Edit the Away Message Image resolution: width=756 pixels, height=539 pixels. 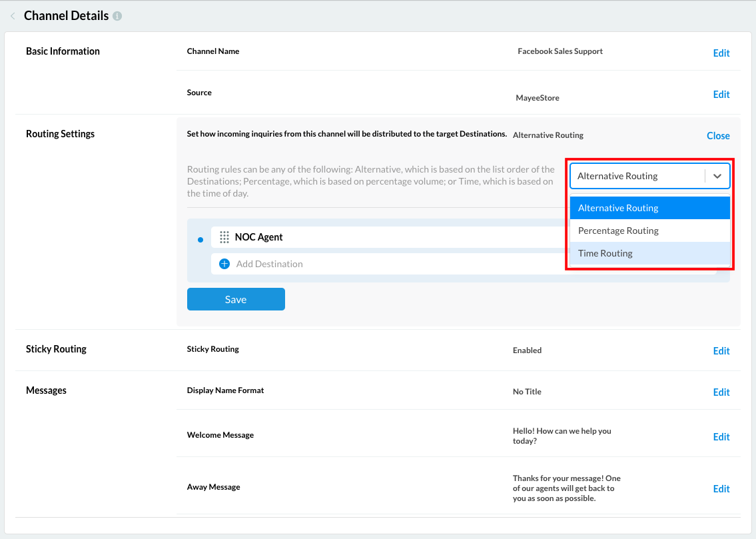pos(721,489)
